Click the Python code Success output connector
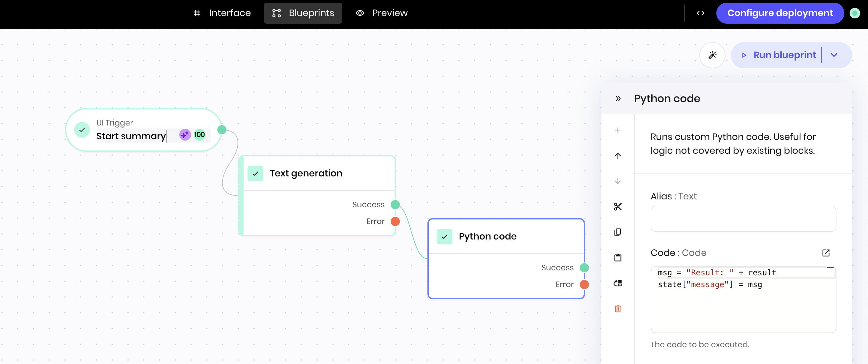 coord(584,268)
